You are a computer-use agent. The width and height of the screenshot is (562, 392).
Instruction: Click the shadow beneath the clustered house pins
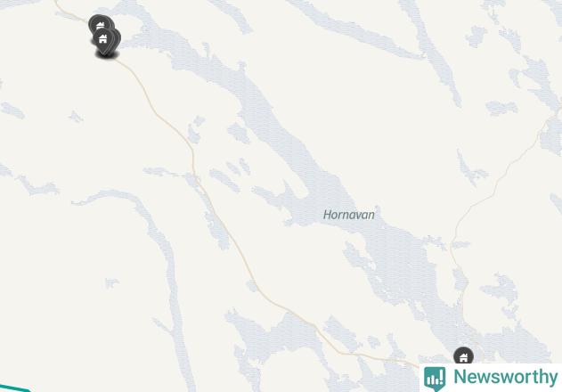(107, 55)
